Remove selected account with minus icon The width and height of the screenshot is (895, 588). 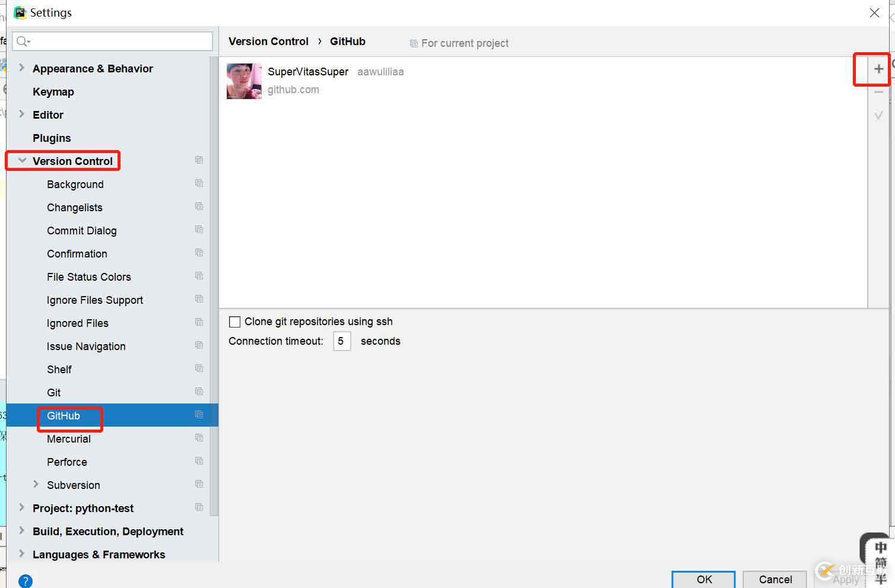[878, 93]
